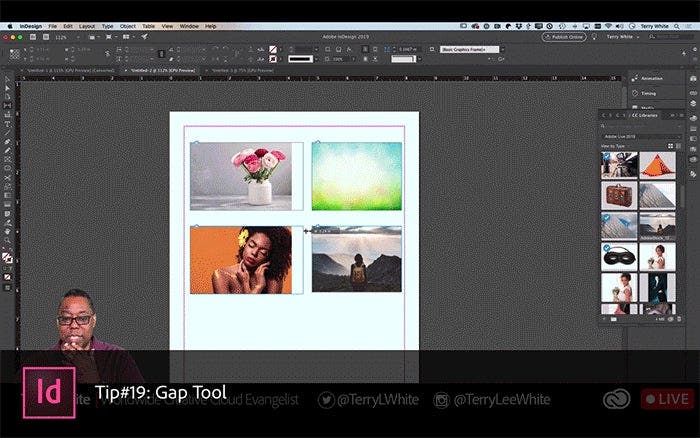Click the stroke color swatch in control bar
This screenshot has width=700, height=438.
tap(273, 58)
